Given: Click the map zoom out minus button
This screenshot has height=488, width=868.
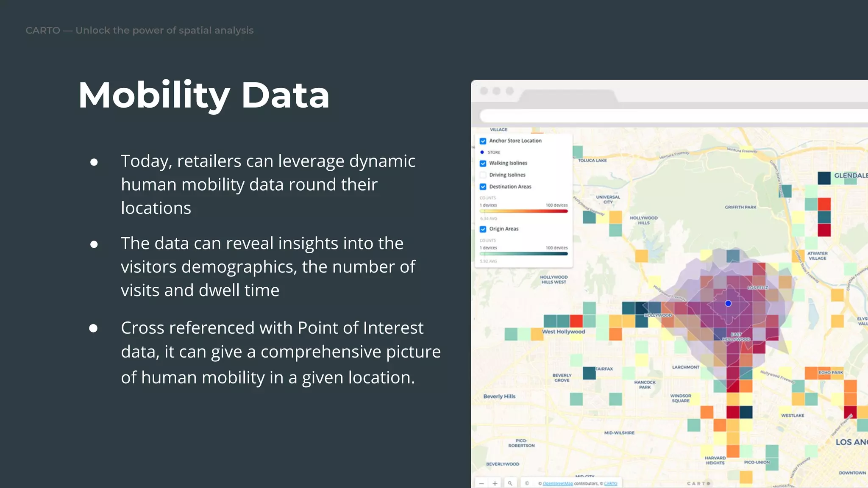Looking at the screenshot, I should pyautogui.click(x=481, y=483).
